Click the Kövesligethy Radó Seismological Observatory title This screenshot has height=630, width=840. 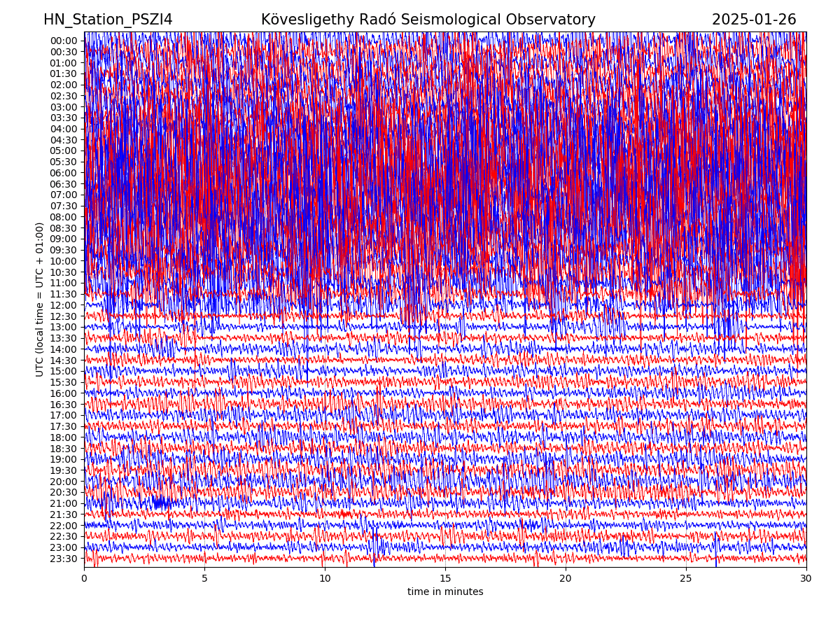(428, 20)
